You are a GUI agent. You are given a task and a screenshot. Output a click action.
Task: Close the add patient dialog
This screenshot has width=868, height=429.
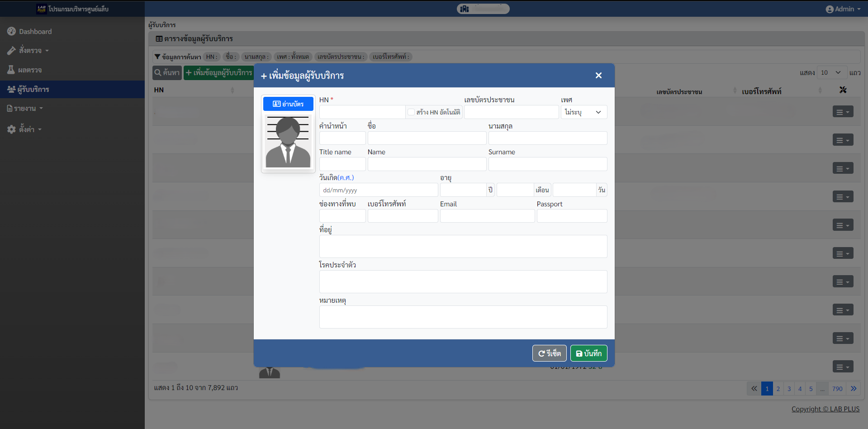pos(598,76)
